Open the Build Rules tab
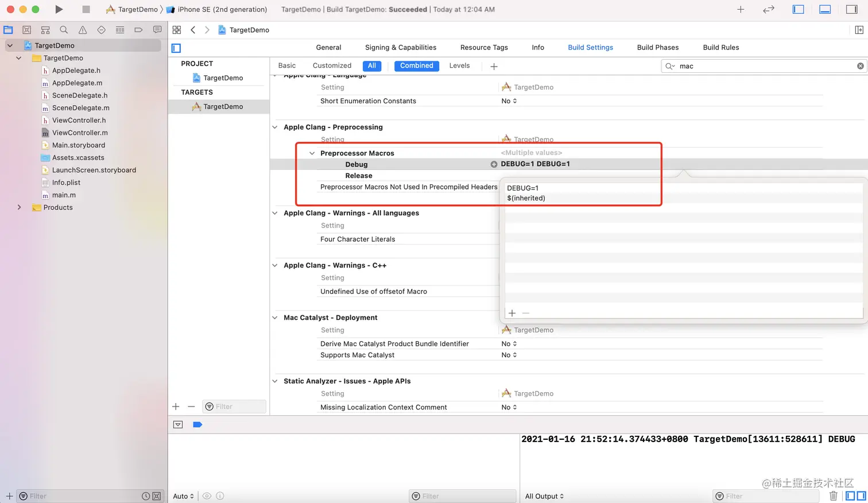This screenshot has width=868, height=503. click(x=721, y=48)
